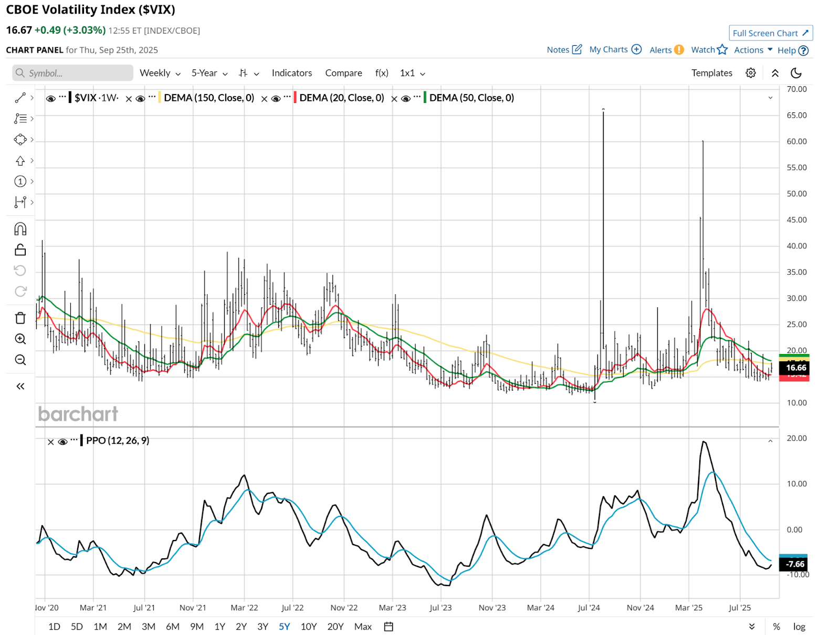Zoom in using the magnifier plus icon
Image resolution: width=840 pixels, height=635 pixels.
(20, 339)
